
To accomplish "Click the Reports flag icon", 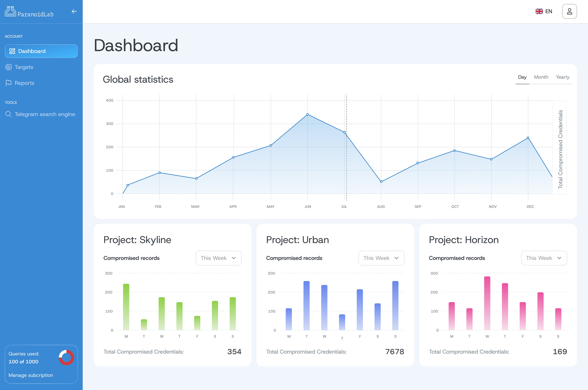I will click(9, 83).
